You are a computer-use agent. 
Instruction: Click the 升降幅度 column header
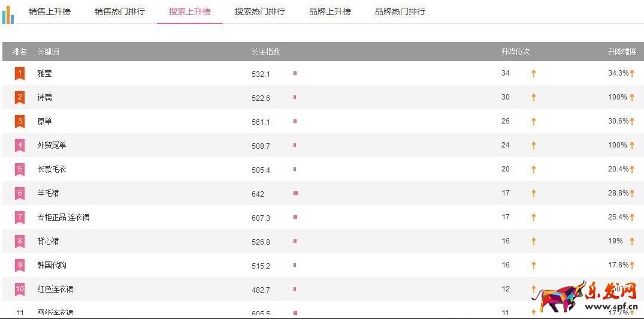622,52
